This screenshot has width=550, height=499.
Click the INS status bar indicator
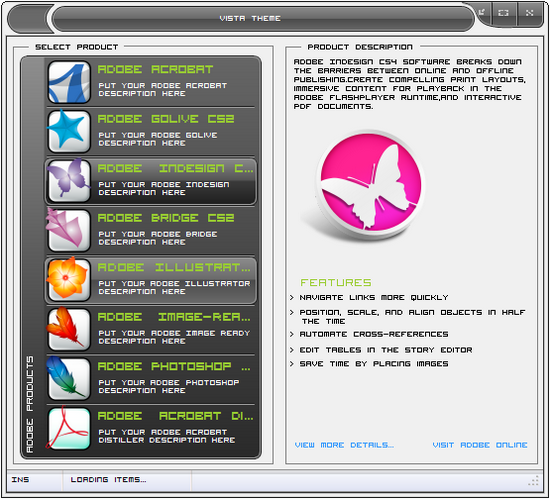pyautogui.click(x=20, y=479)
